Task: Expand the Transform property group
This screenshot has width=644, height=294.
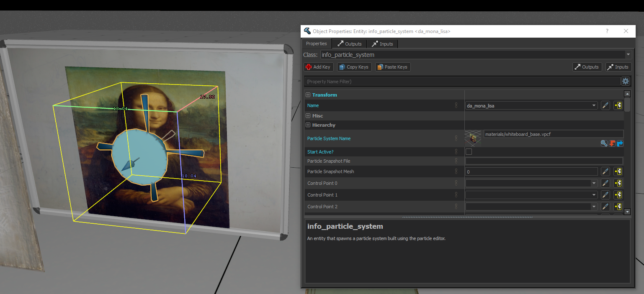Action: coord(308,95)
